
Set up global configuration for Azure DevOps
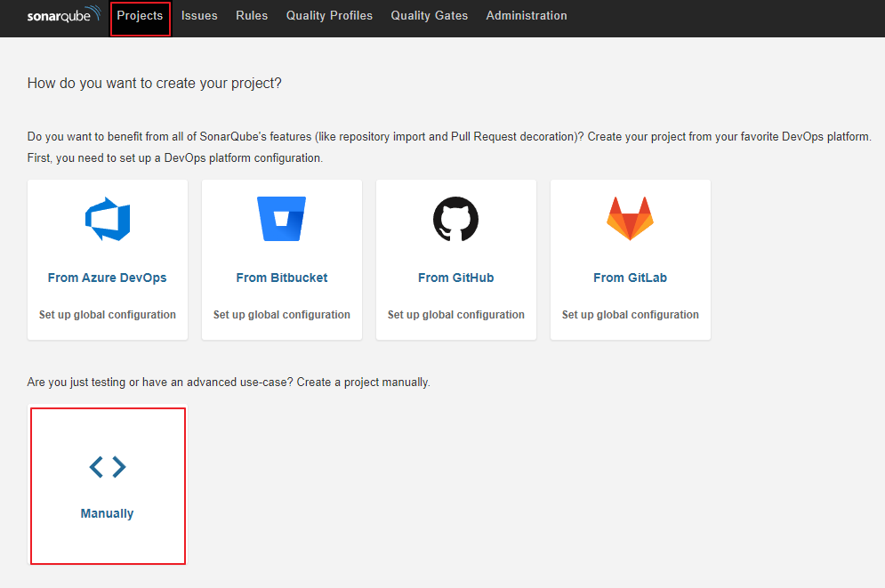pyautogui.click(x=108, y=315)
